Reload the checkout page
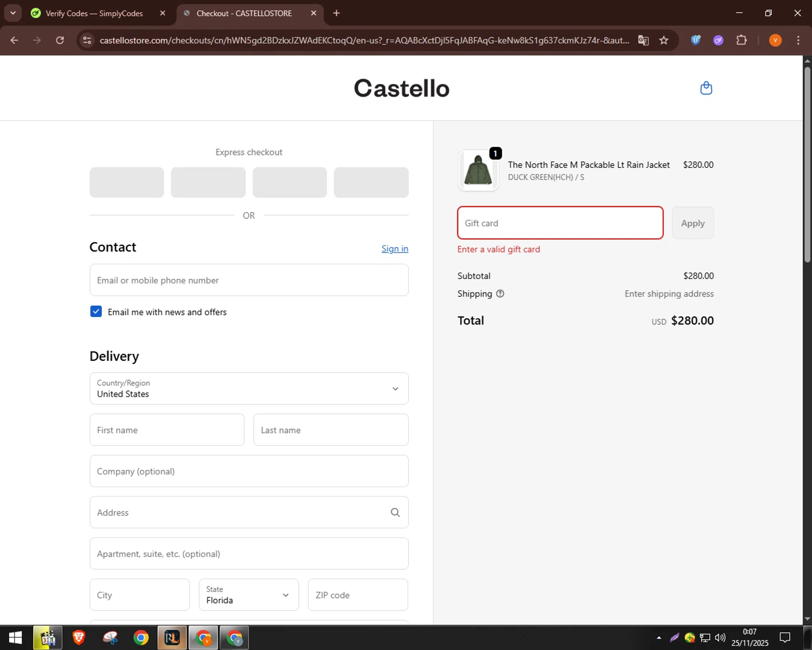 coord(60,40)
